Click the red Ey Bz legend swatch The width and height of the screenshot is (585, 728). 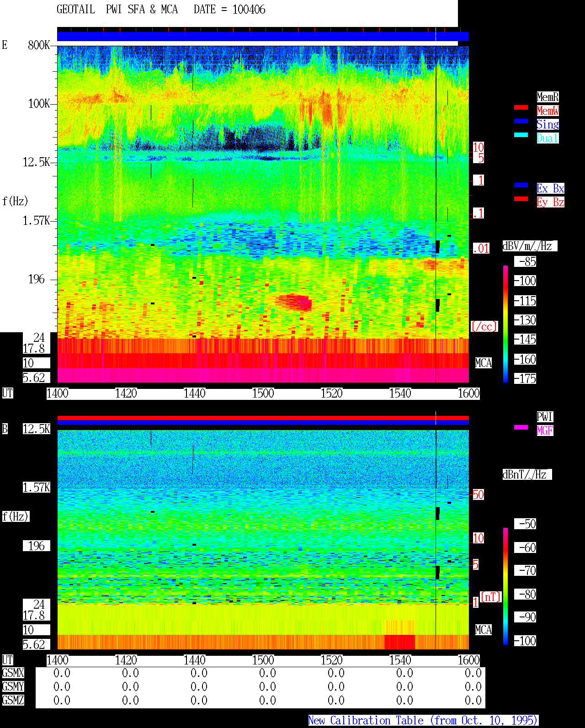pyautogui.click(x=521, y=199)
